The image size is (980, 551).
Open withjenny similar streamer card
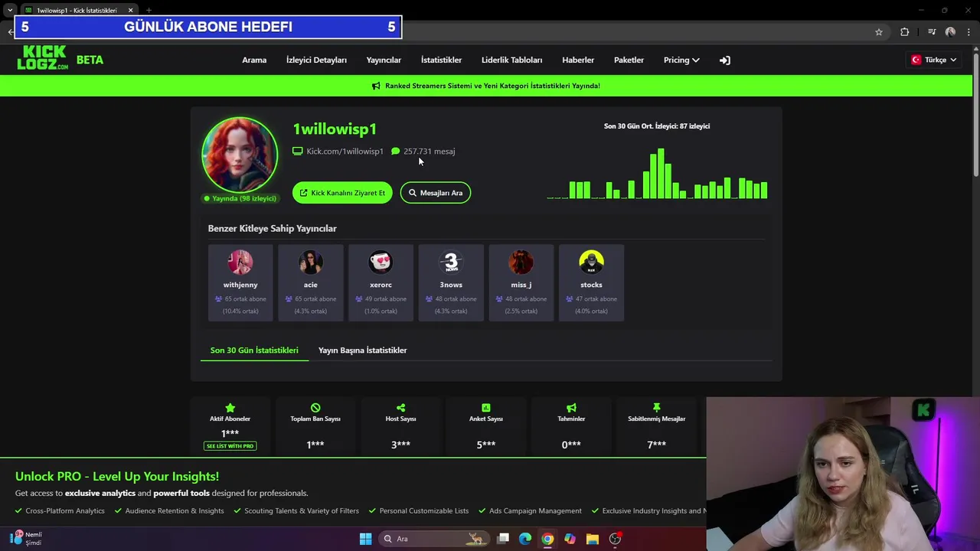click(x=240, y=282)
